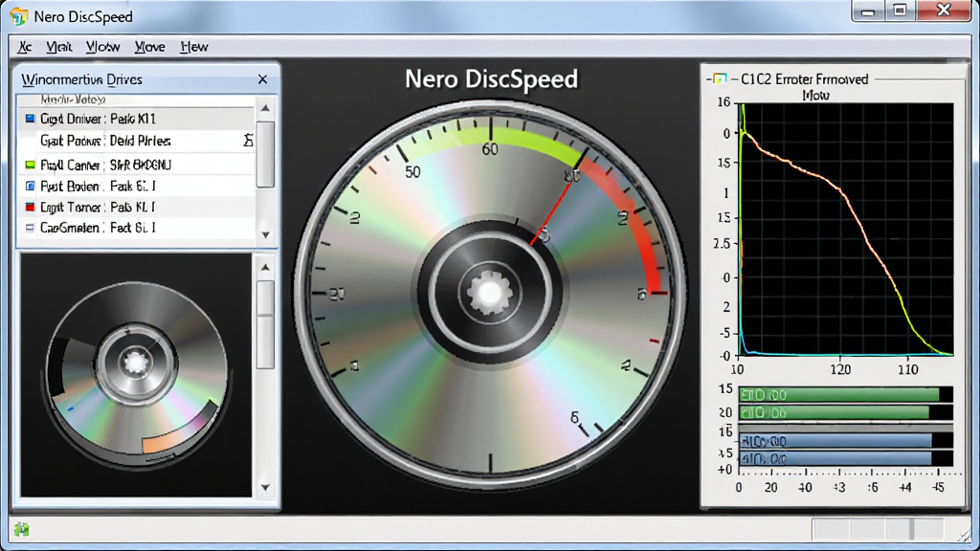Click the lower blue bar under the chart
The width and height of the screenshot is (980, 551).
coord(835,458)
